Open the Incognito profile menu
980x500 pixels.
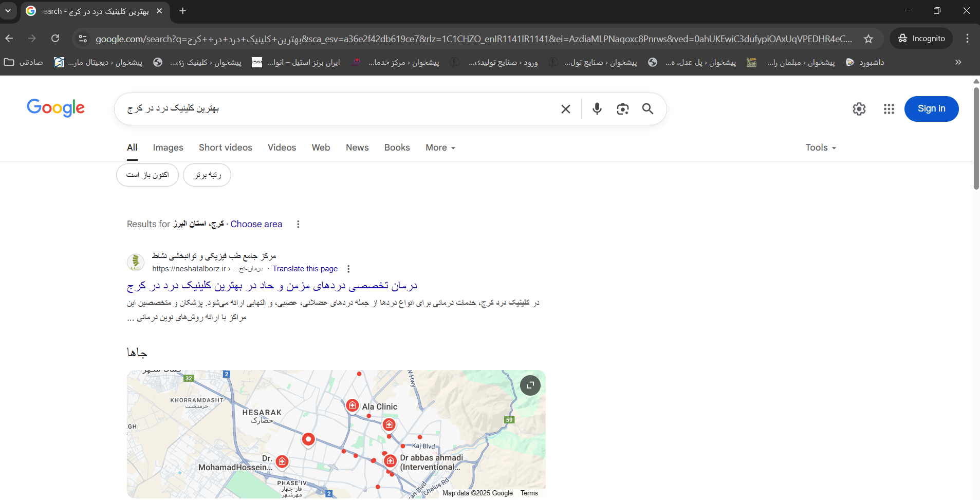point(921,39)
